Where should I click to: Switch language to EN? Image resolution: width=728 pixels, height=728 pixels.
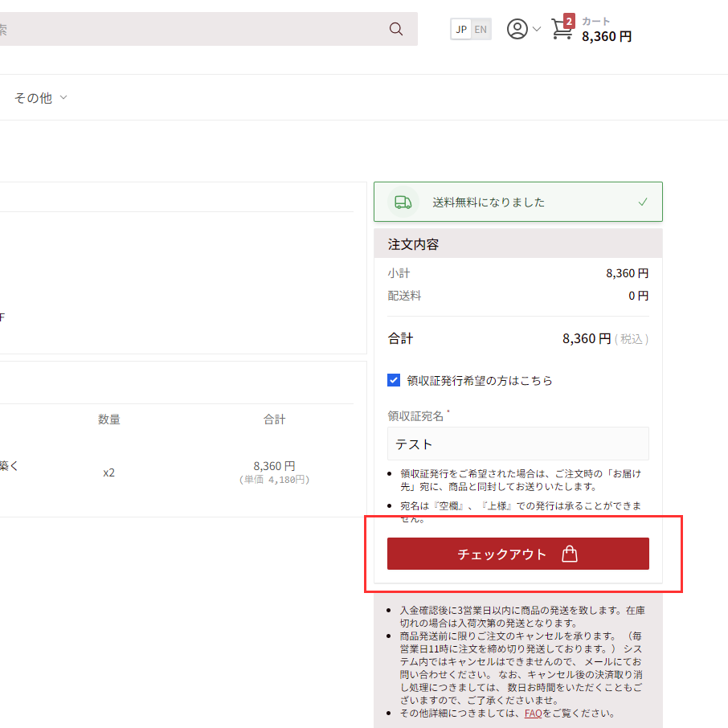[x=481, y=29]
